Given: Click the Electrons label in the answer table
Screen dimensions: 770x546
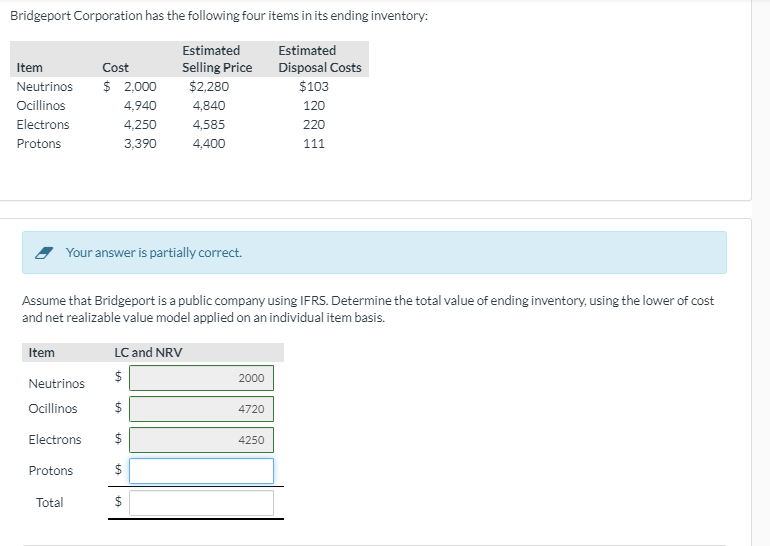Looking at the screenshot, I should pos(55,439).
